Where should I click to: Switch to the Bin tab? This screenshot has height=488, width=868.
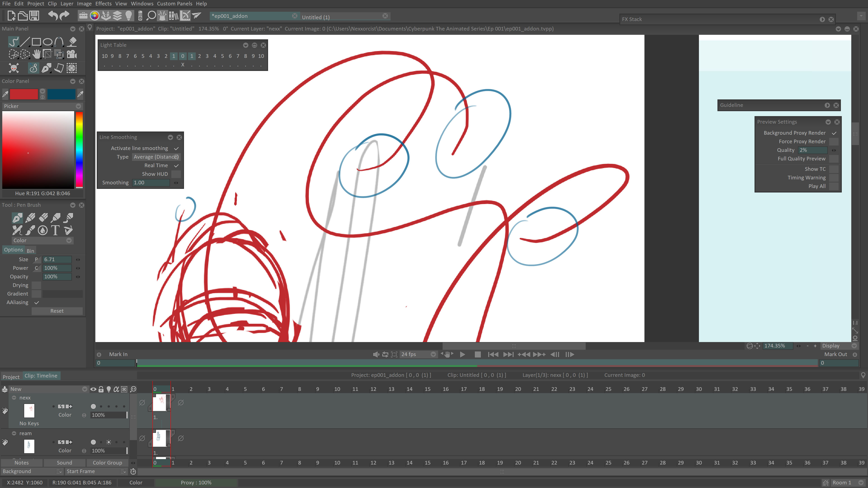(30, 251)
